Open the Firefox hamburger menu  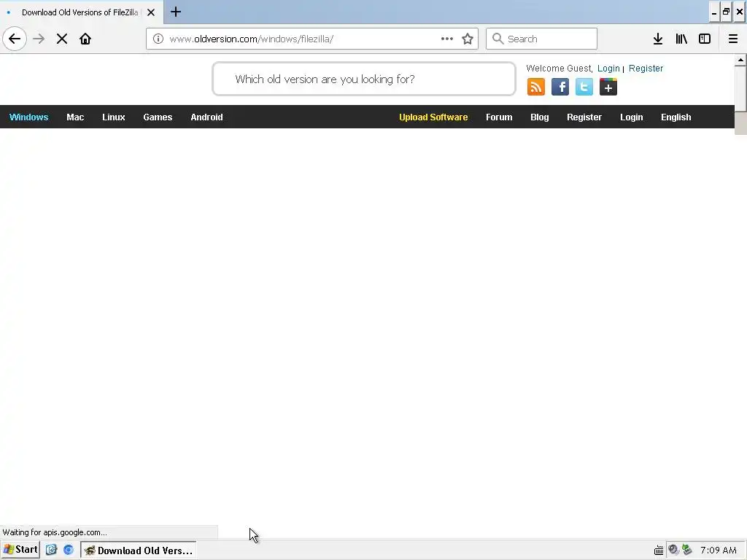coord(733,39)
